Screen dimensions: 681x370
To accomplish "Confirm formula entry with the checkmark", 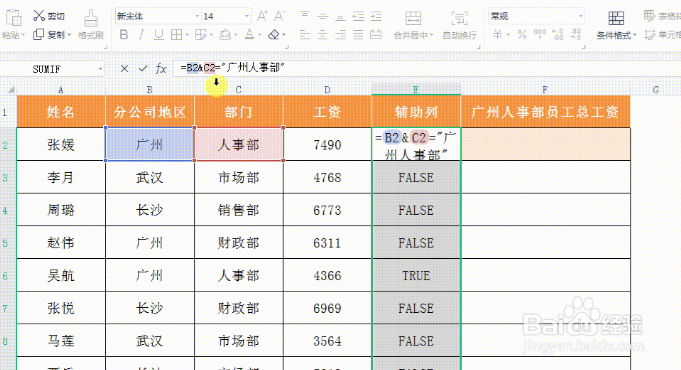I will (142, 69).
